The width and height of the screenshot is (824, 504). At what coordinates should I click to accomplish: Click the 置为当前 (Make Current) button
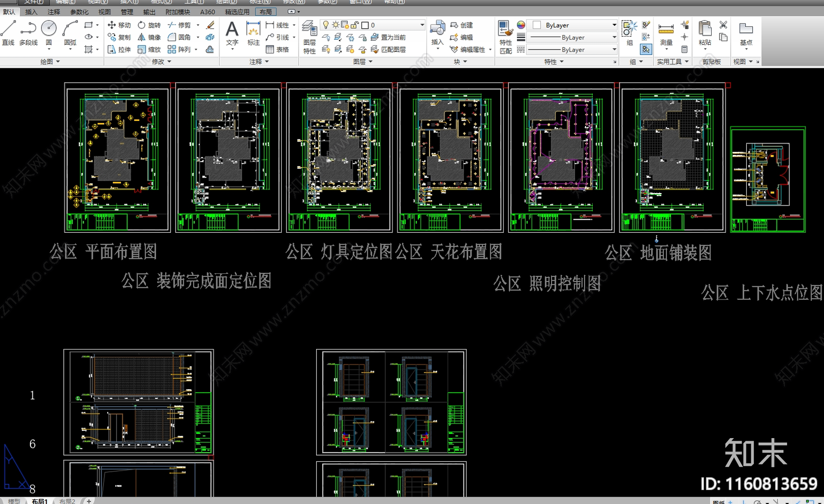pos(388,37)
